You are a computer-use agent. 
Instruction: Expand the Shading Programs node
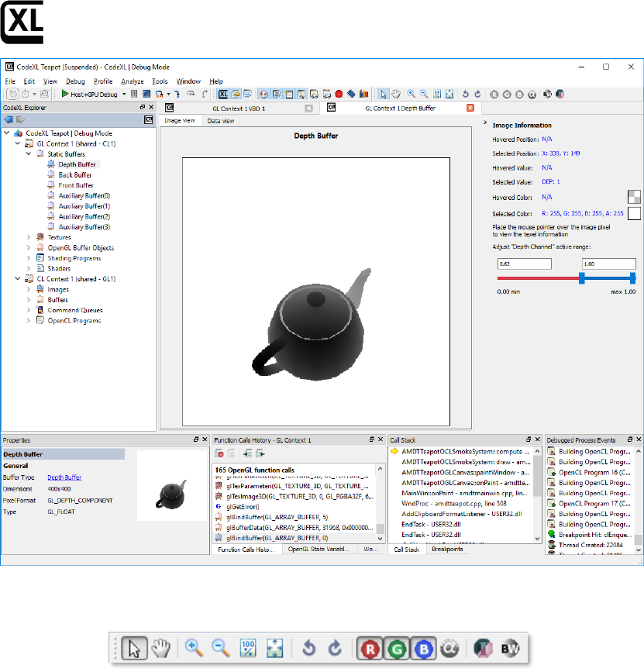click(x=29, y=258)
